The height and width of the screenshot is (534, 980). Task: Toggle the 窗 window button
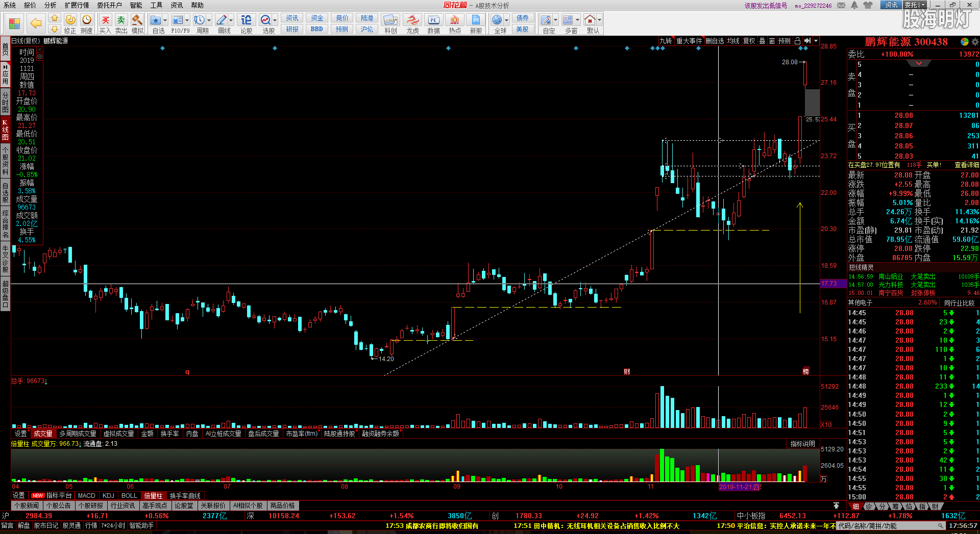point(772,41)
